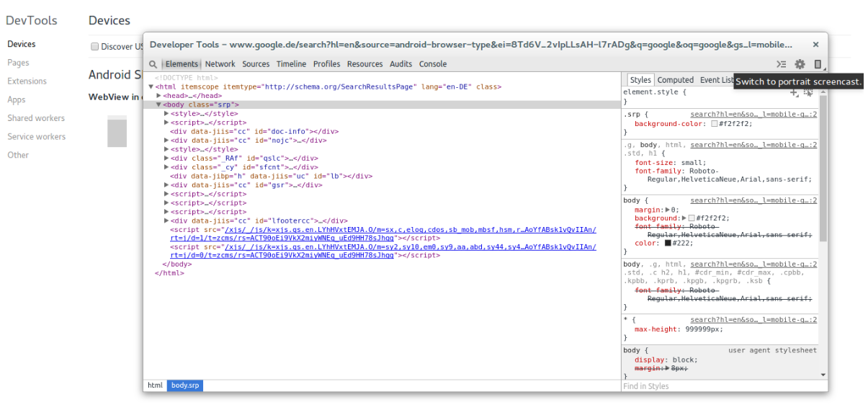Image resolution: width=868 pixels, height=410 pixels.
Task: Collapse the html root node
Action: point(151,86)
